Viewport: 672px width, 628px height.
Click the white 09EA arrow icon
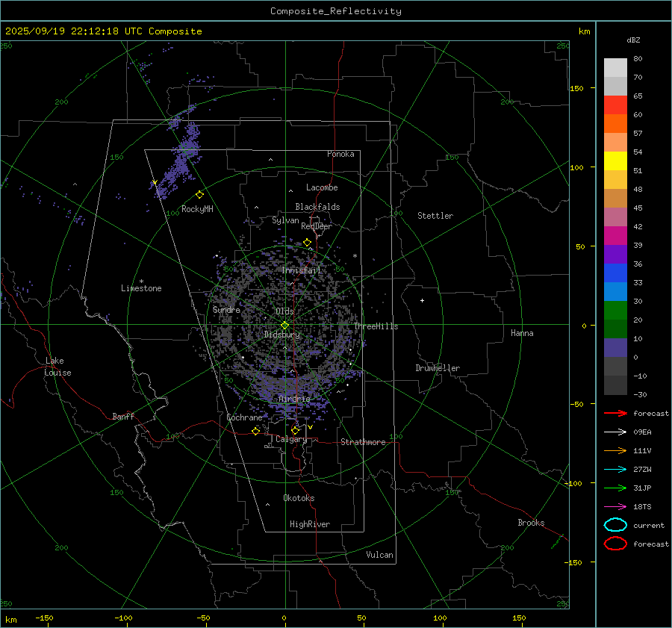click(x=615, y=432)
